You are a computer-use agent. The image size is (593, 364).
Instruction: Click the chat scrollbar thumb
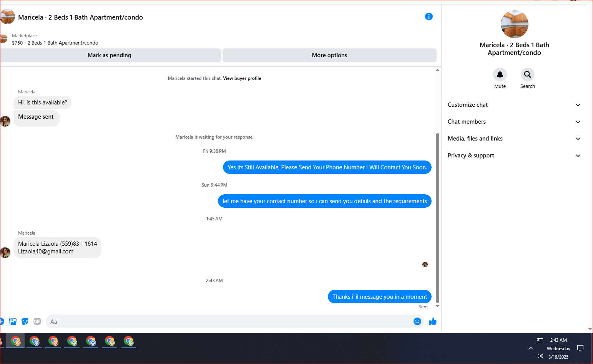[x=437, y=218]
